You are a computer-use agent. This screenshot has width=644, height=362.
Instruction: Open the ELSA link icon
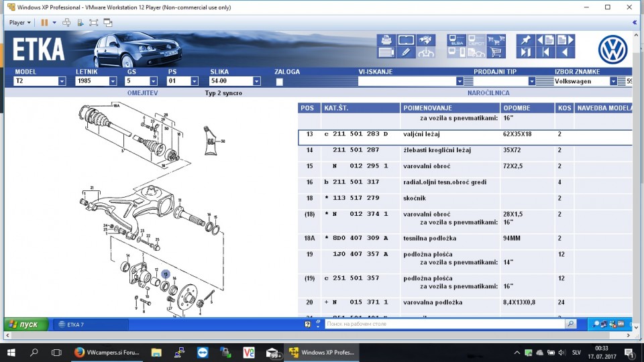coord(456,40)
